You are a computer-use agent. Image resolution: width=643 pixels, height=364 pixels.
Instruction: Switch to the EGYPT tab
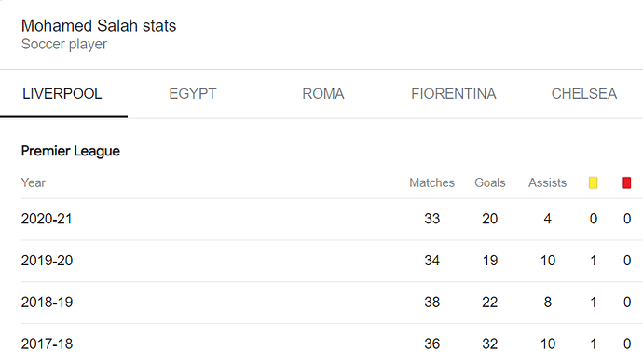click(193, 94)
